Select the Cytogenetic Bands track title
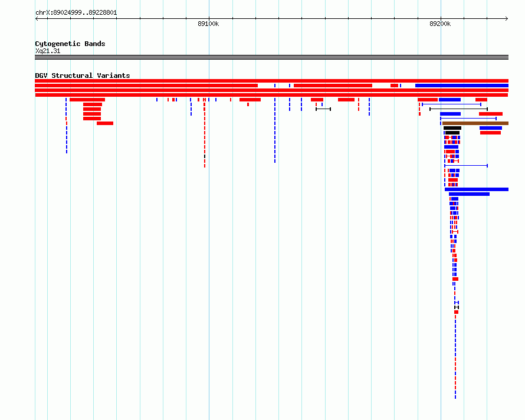The image size is (525, 420). click(x=70, y=44)
